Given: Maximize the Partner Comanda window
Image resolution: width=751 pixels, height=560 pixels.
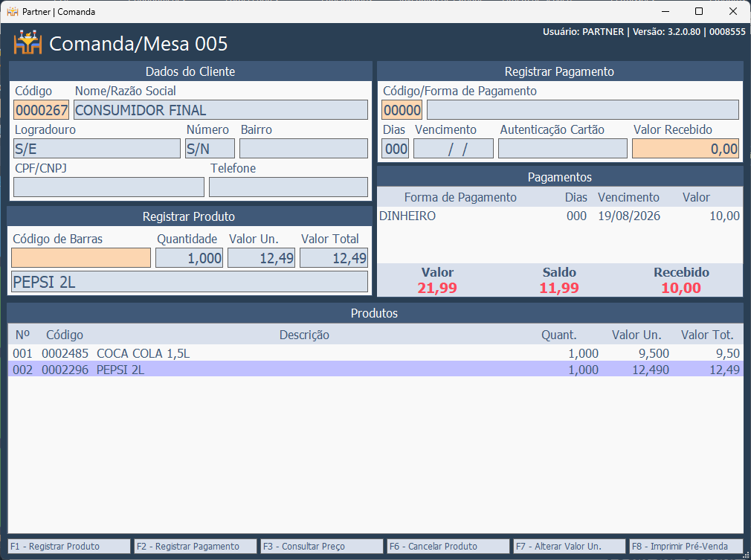Looking at the screenshot, I should pos(699,11).
